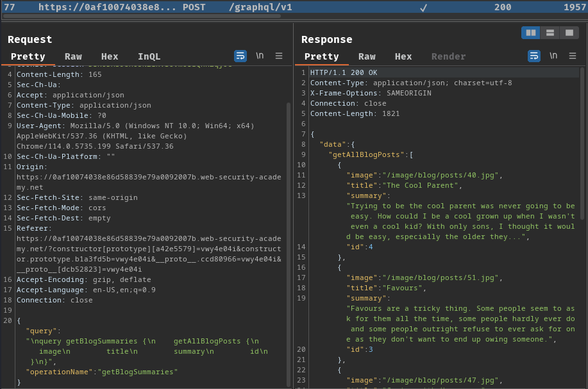Switch Request view to Raw tab
588x389 pixels.
(x=73, y=56)
